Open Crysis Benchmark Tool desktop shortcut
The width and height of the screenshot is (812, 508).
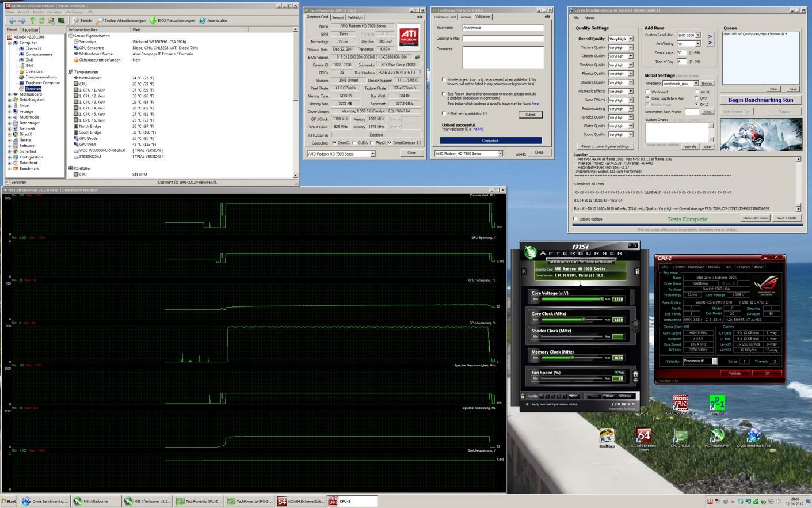[x=753, y=439]
